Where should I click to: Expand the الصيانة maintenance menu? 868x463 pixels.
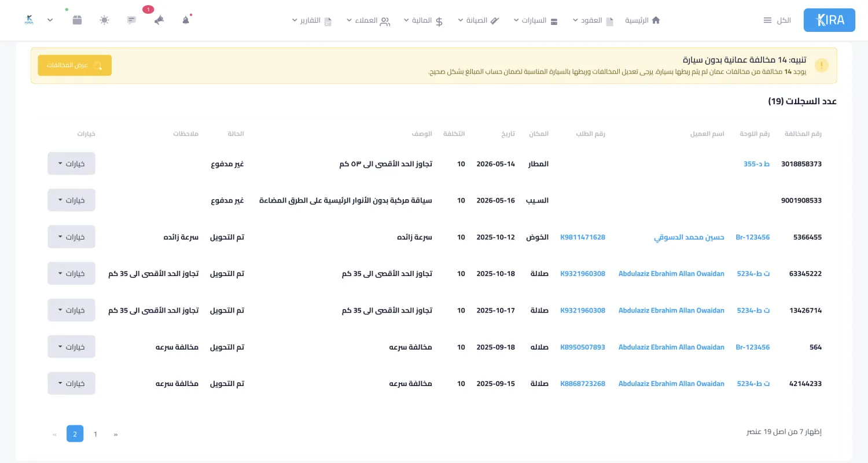click(478, 20)
